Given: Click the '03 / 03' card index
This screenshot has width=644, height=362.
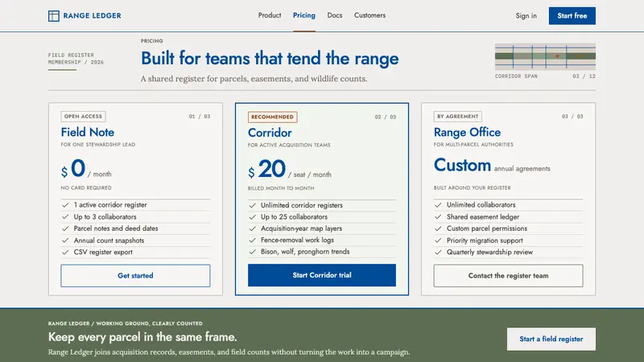Looking at the screenshot, I should click(x=572, y=117).
